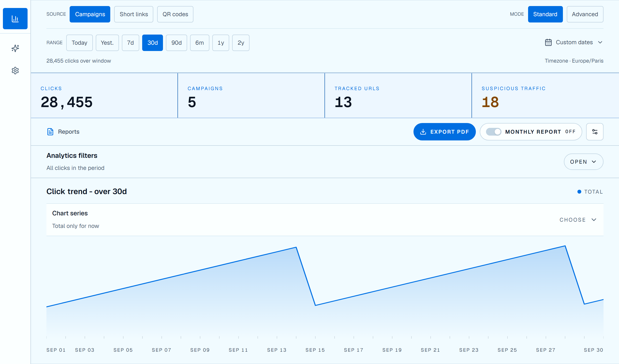The width and height of the screenshot is (619, 364).
Task: Click the Suspicious Traffic 18 value
Action: [x=490, y=102]
